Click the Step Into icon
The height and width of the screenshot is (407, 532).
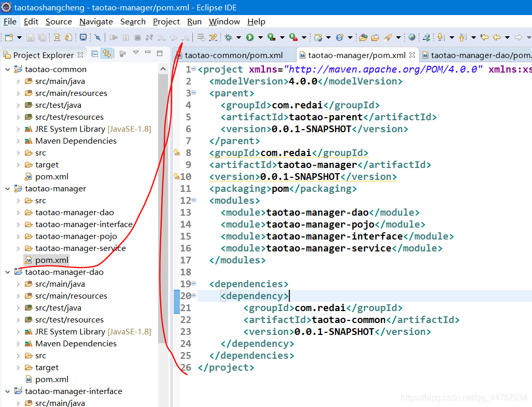[x=161, y=37]
